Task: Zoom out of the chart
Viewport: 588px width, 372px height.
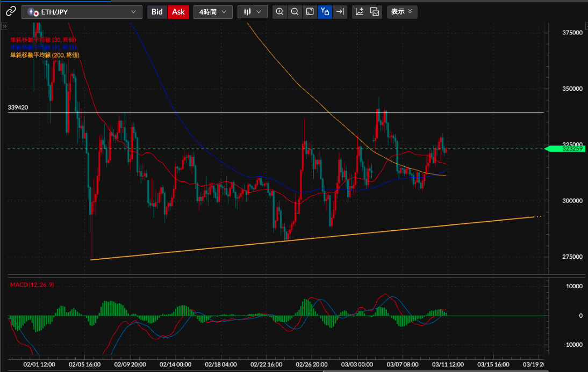Action: (x=295, y=12)
